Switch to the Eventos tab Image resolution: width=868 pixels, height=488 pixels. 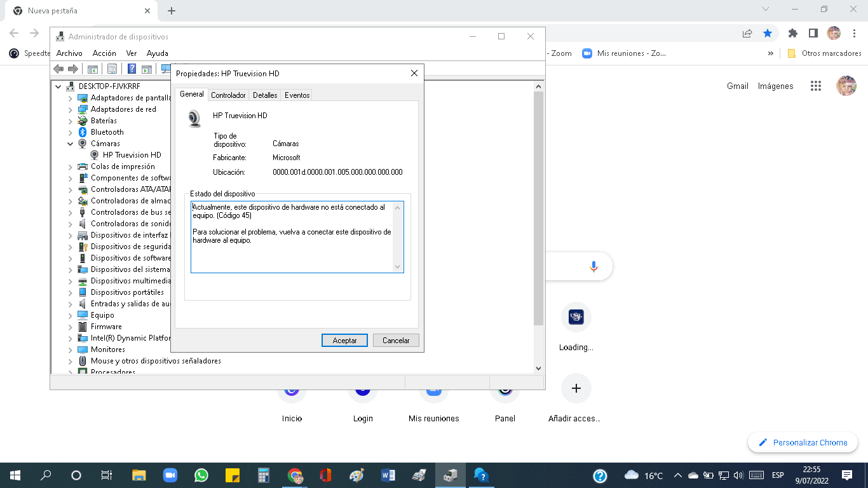click(297, 95)
